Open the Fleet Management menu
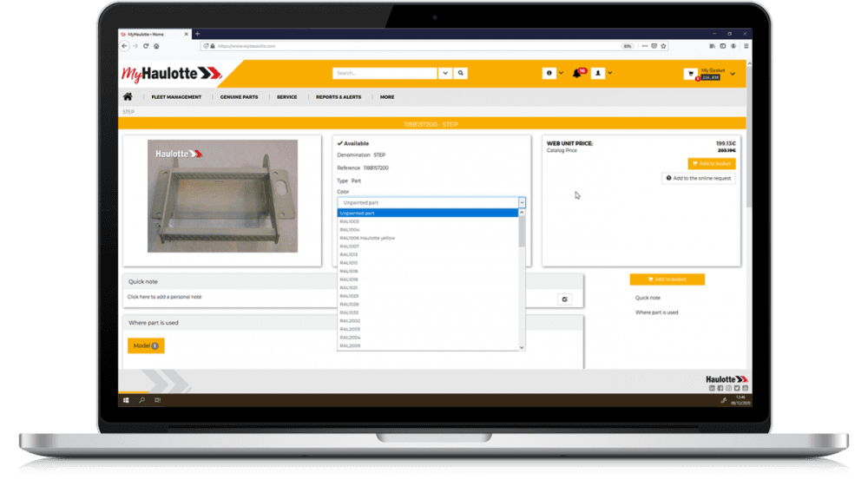 coord(176,97)
